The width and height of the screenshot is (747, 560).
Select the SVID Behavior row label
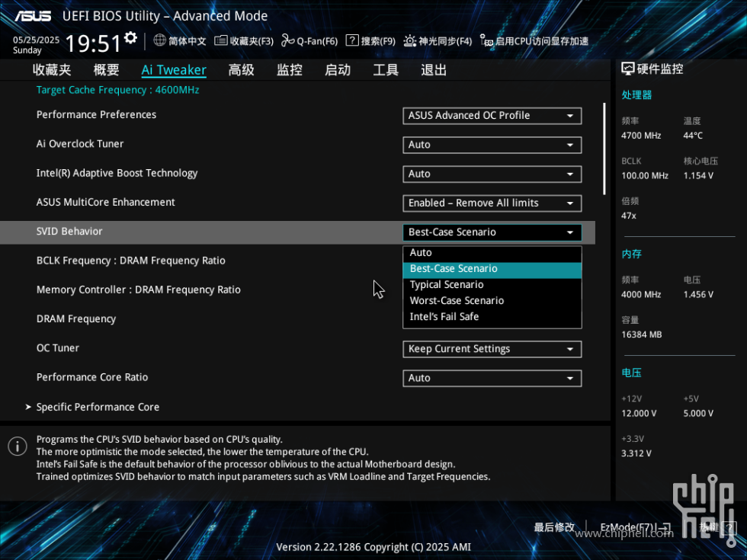(69, 232)
